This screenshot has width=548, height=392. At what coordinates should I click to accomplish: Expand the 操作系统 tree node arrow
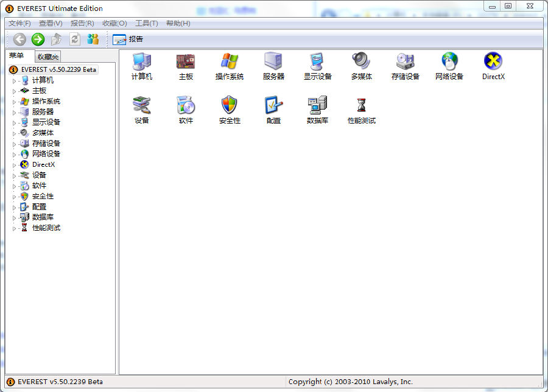click(14, 102)
